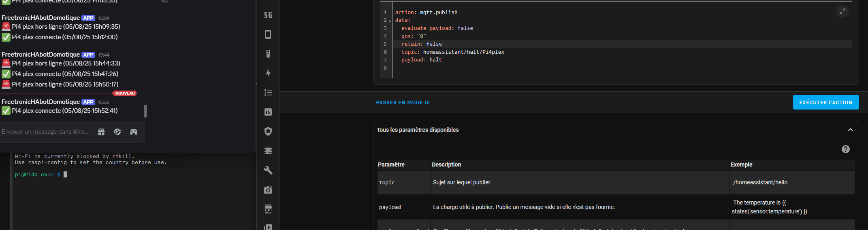Click the Discord chat scrollbar thumb
868x230 pixels.
[x=145, y=111]
